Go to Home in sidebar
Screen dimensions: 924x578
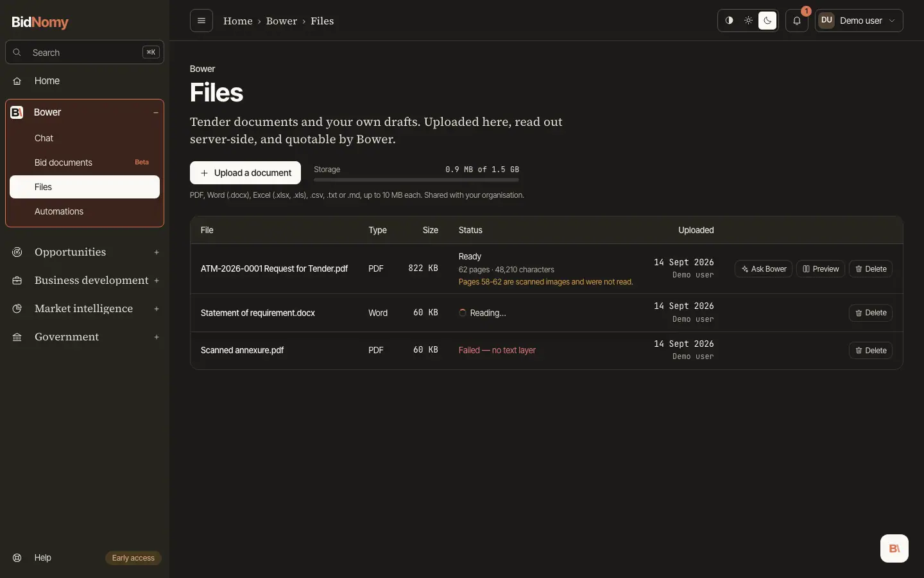click(x=85, y=81)
